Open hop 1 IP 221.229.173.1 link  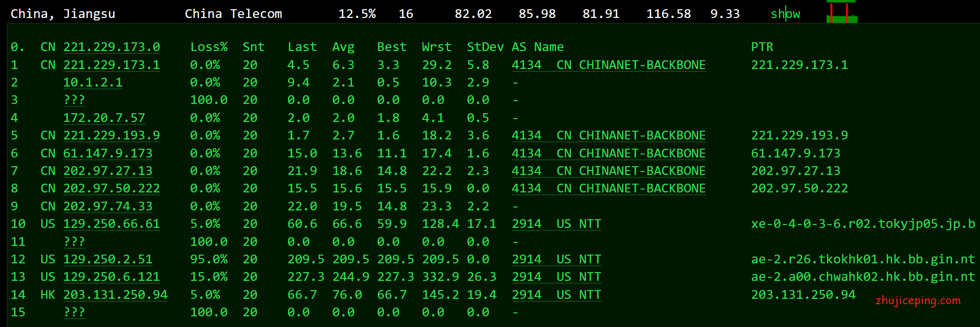click(111, 65)
